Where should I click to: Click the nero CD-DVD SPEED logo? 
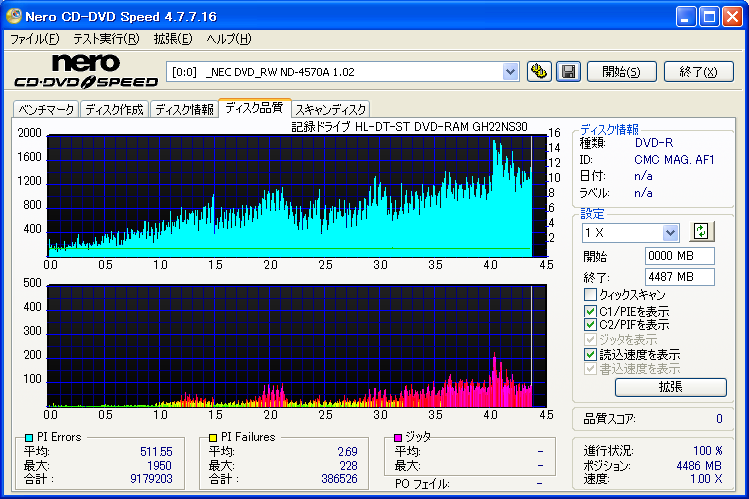[x=86, y=71]
